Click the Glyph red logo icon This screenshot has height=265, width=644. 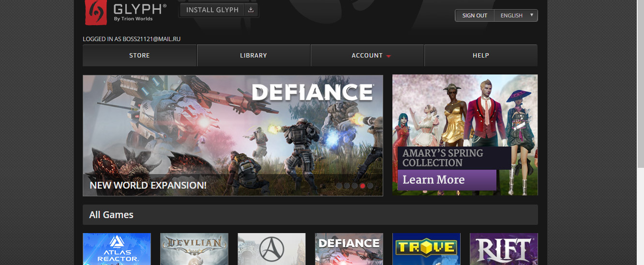[x=96, y=12]
